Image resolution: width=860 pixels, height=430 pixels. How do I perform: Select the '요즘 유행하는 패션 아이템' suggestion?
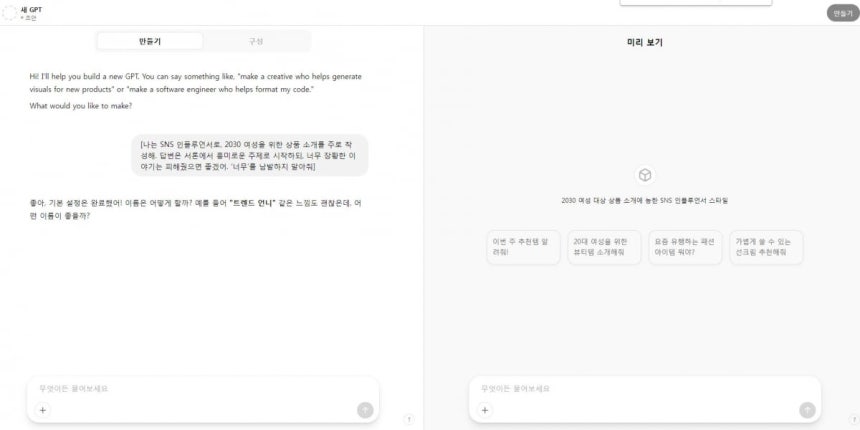(686, 247)
